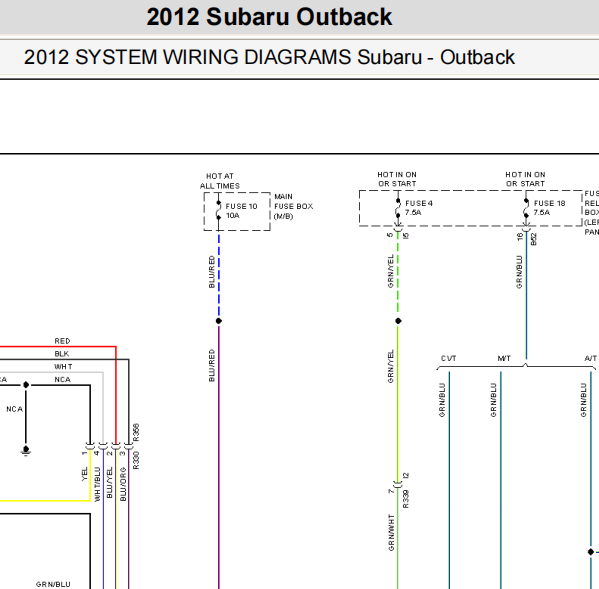Click the GRN/BLU label under Fuse 18
This screenshot has height=589, width=599.
tap(519, 272)
